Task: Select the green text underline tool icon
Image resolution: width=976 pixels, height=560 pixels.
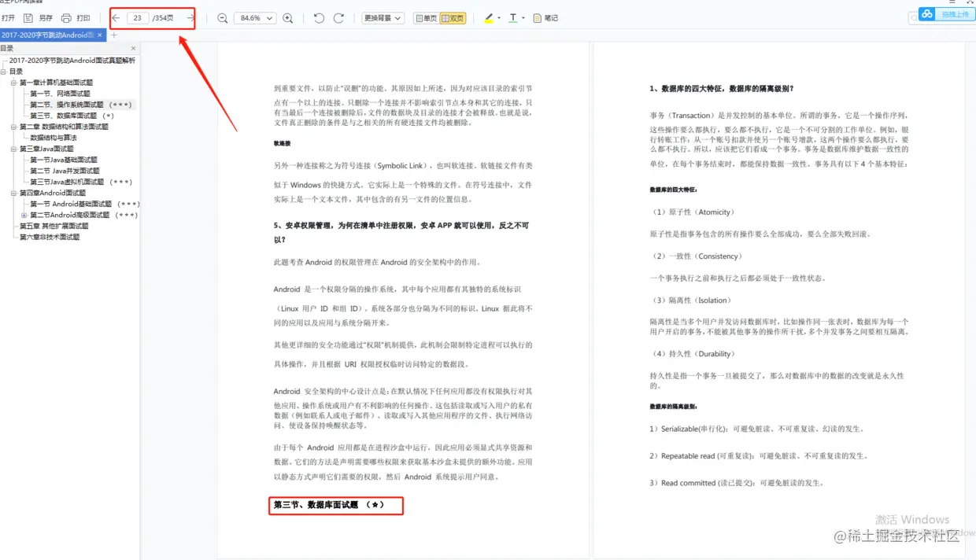Action: [513, 18]
